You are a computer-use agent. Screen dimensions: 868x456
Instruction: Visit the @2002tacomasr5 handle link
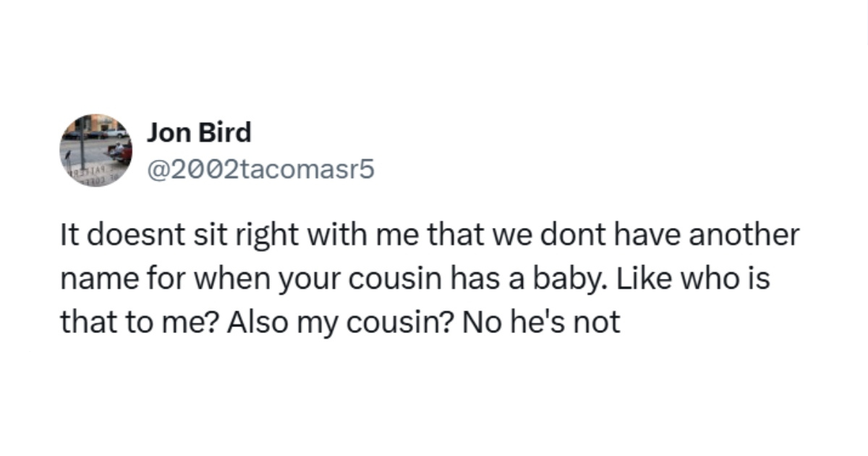[x=261, y=171]
